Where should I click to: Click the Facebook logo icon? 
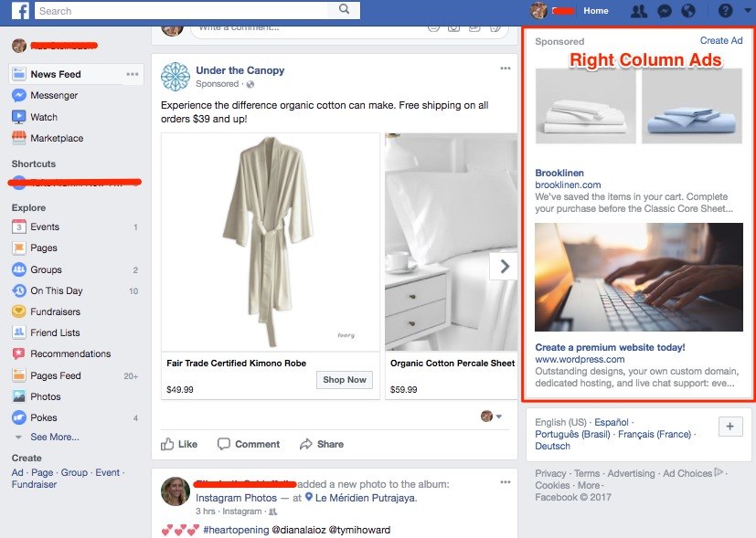click(x=20, y=11)
